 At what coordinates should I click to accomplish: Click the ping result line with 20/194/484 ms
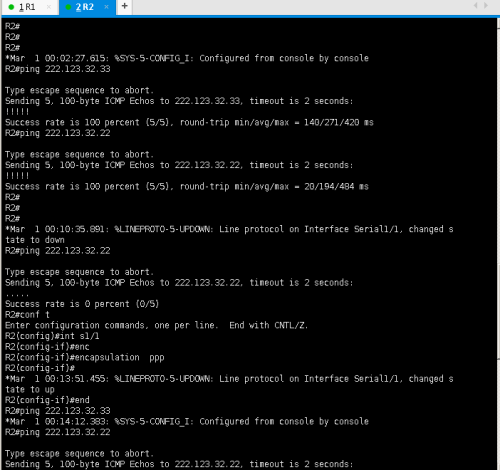tap(187, 186)
